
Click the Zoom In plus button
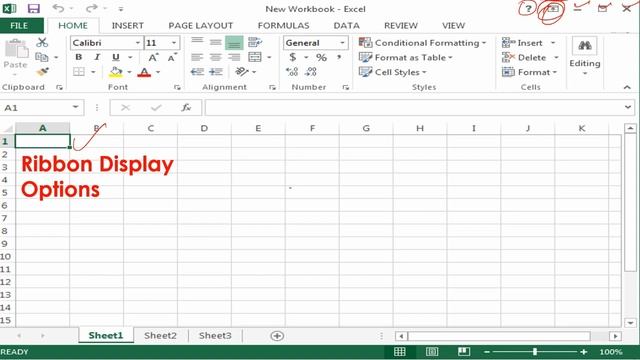point(584,351)
